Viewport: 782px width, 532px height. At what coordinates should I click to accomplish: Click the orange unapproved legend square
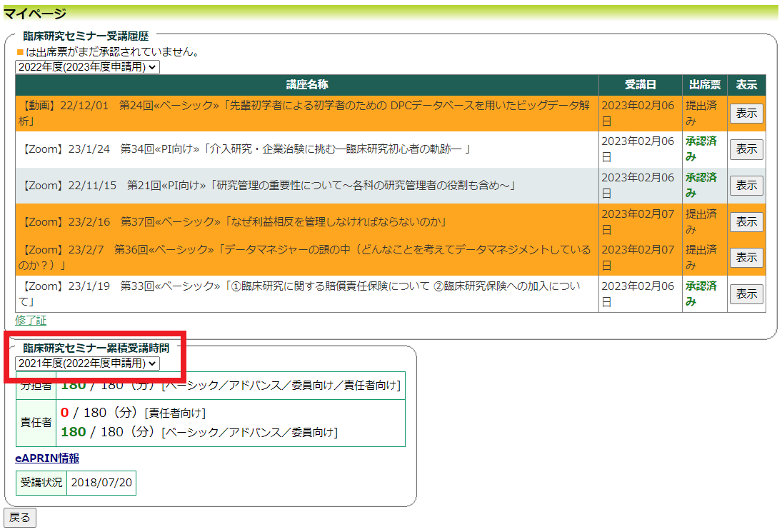(20, 53)
